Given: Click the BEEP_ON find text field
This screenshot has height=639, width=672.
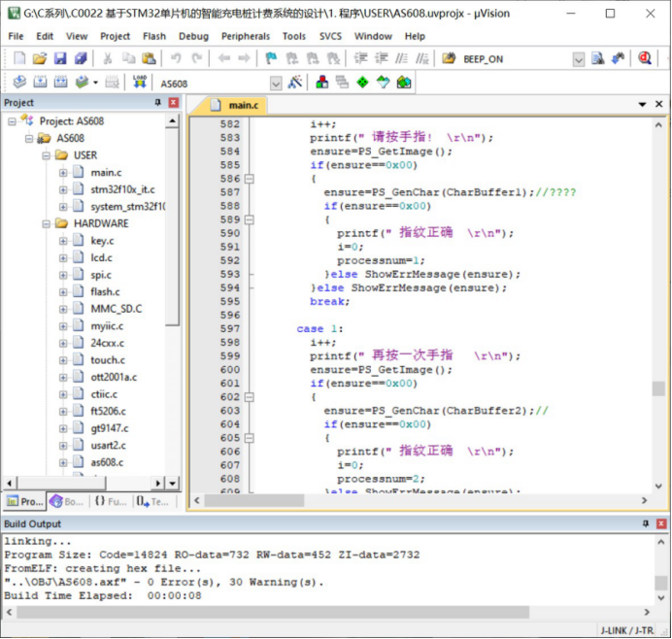Looking at the screenshot, I should (x=515, y=59).
